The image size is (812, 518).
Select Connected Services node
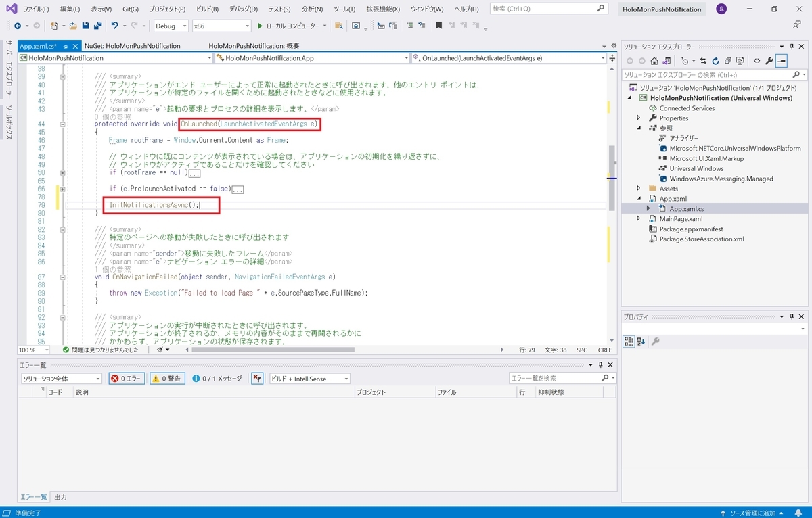[x=687, y=108]
